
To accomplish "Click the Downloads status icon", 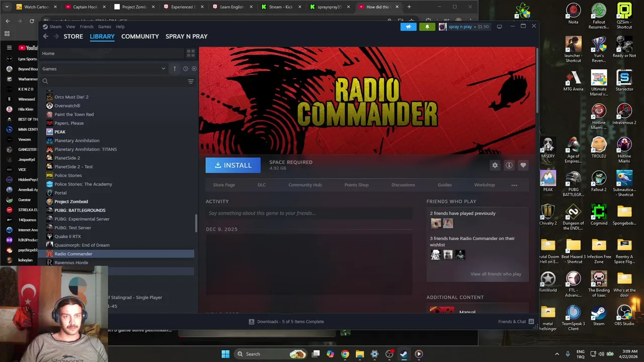I will [252, 321].
